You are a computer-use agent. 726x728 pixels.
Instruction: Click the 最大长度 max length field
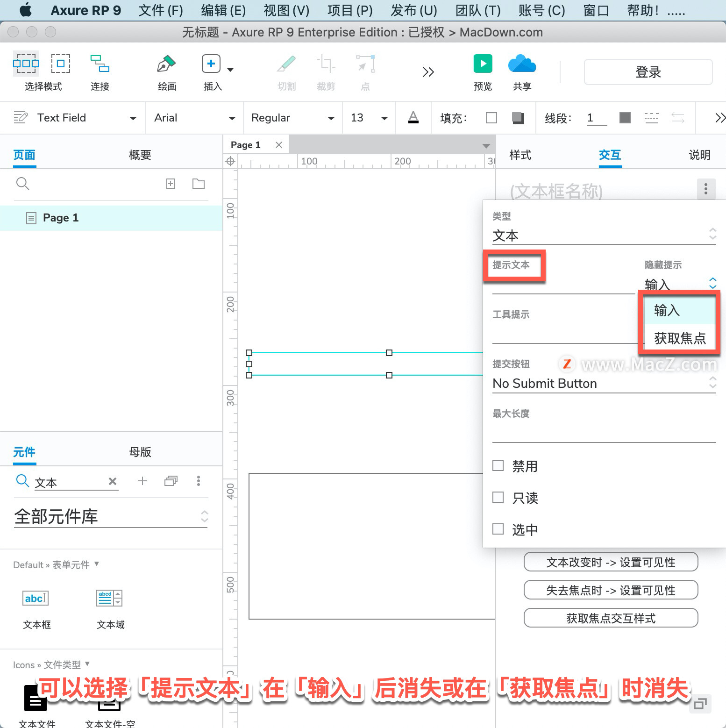tap(604, 433)
